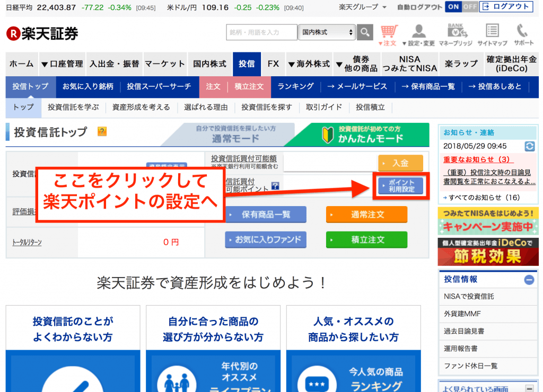Refresh the お知らせ・連絡 notices

(530, 146)
